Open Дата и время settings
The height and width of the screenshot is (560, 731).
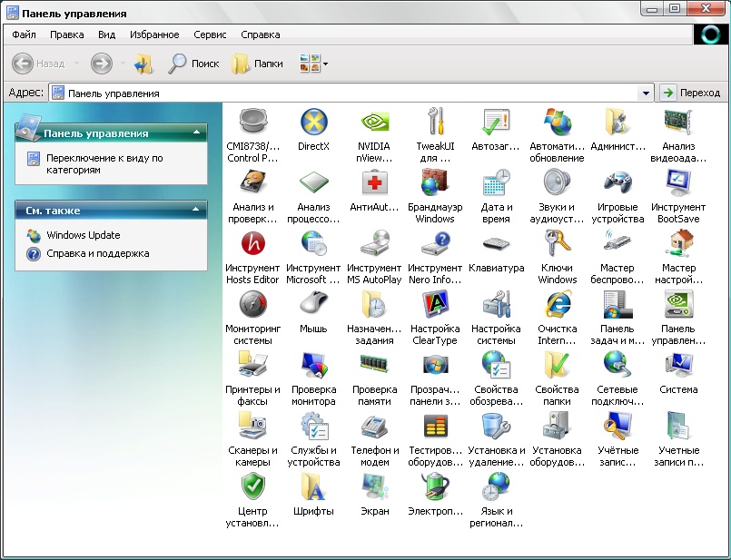pos(496,196)
